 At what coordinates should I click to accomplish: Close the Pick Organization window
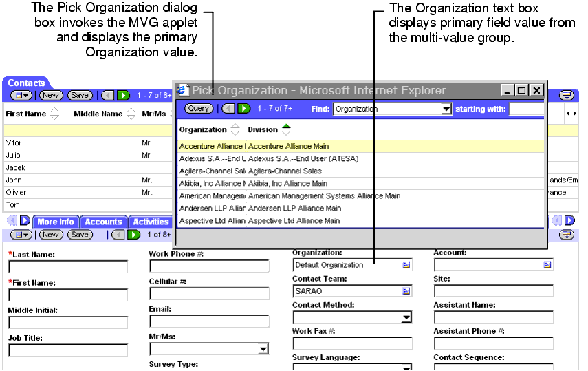536,90
